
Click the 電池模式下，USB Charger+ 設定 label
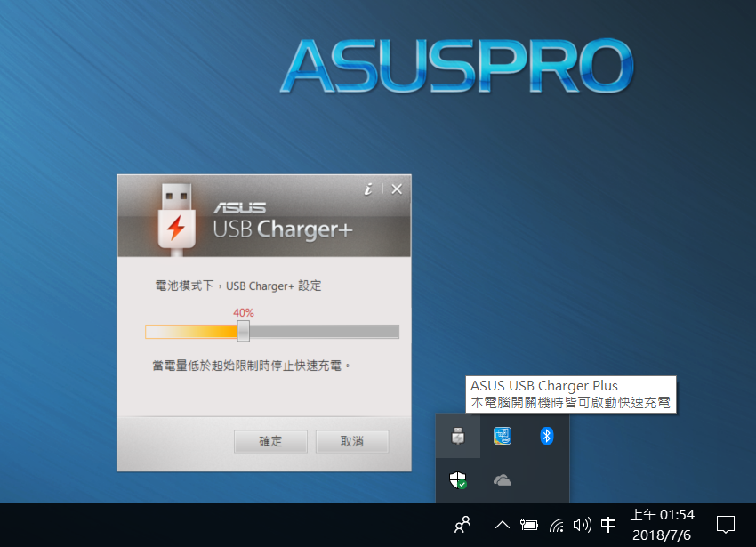(237, 286)
